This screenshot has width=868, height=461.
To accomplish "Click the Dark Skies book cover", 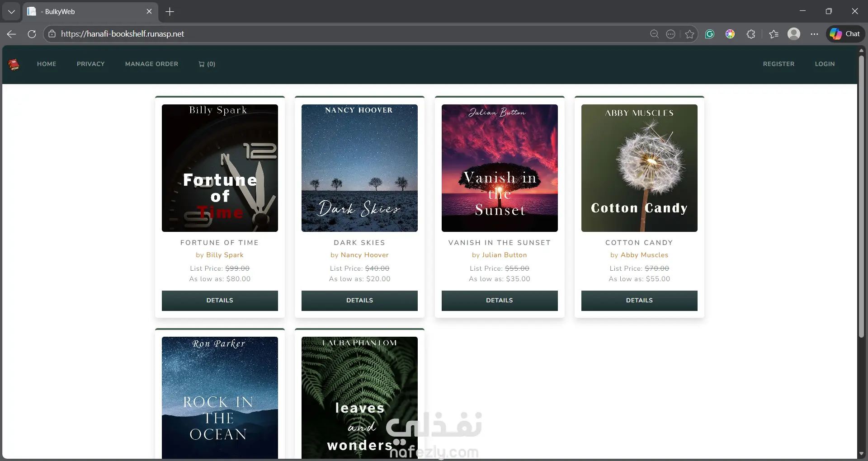I will tap(359, 168).
